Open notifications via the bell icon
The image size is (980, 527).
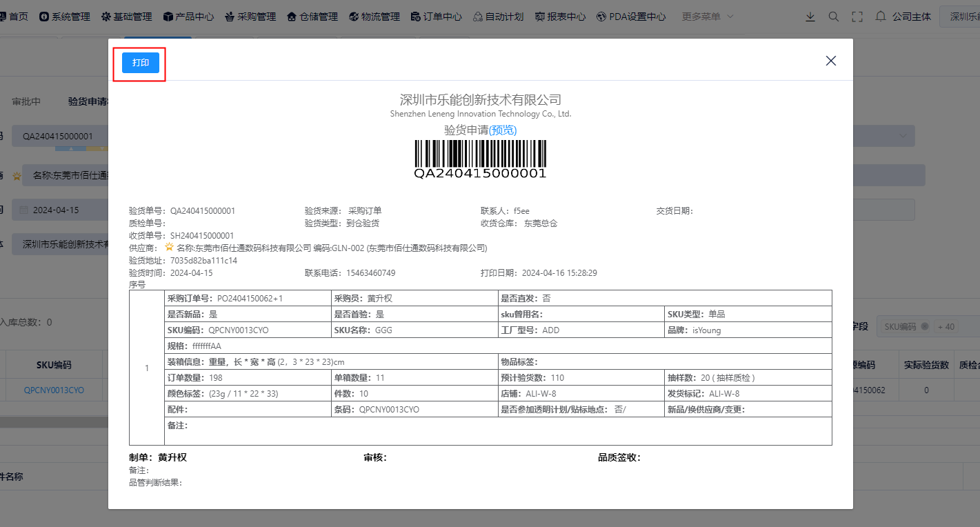[880, 17]
